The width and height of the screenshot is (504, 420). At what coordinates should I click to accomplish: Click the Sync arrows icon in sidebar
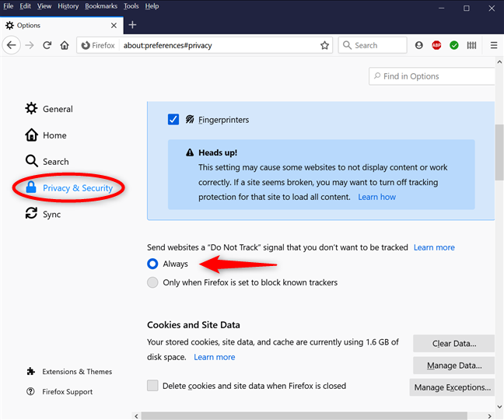(31, 213)
